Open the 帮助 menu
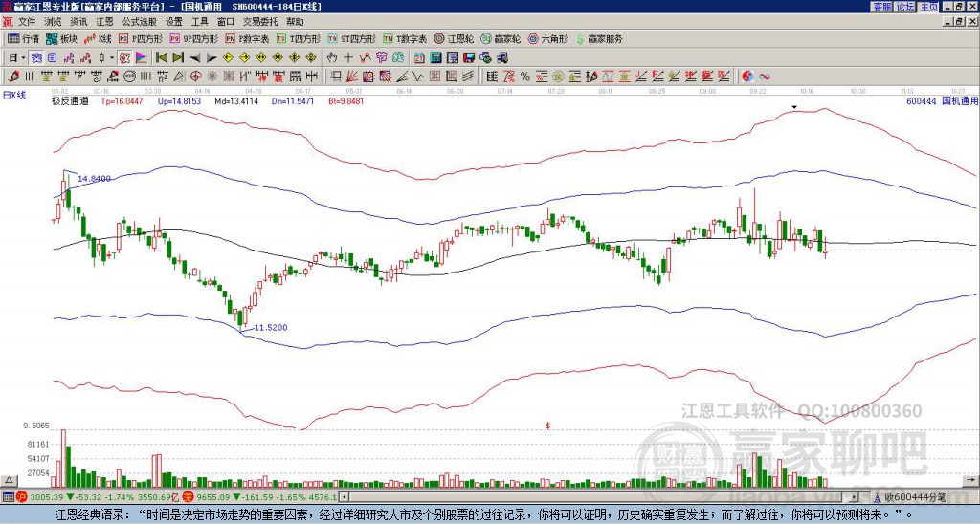980x524 pixels. (x=295, y=22)
